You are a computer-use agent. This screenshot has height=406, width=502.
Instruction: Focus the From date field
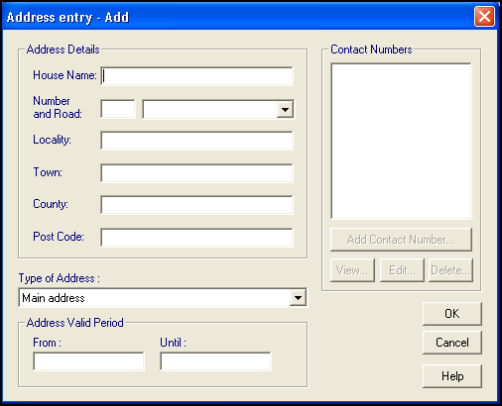click(89, 361)
